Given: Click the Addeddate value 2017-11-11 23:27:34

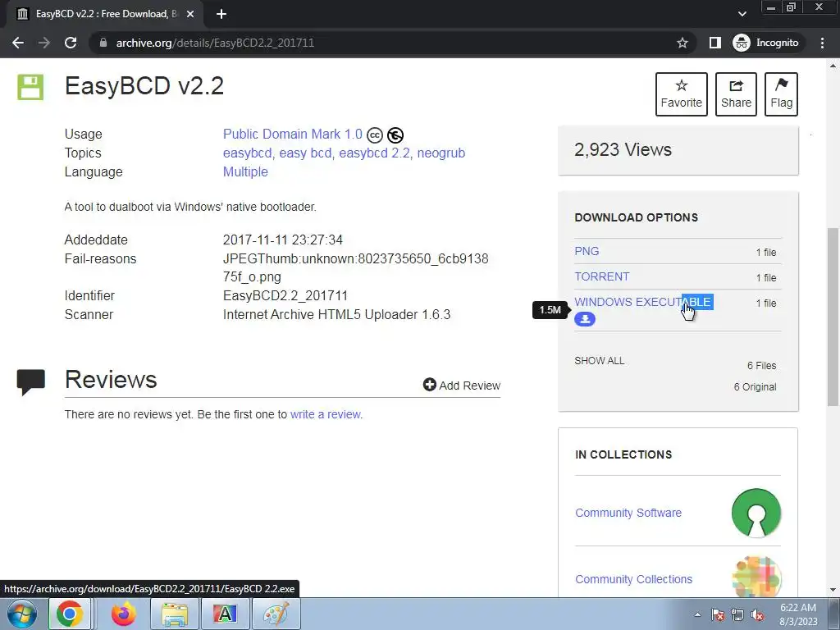Looking at the screenshot, I should point(283,240).
